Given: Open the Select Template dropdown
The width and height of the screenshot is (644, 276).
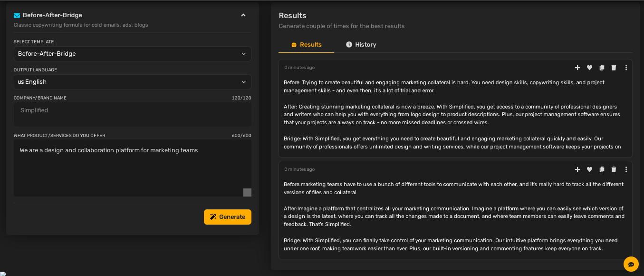Looking at the screenshot, I should click(x=132, y=54).
